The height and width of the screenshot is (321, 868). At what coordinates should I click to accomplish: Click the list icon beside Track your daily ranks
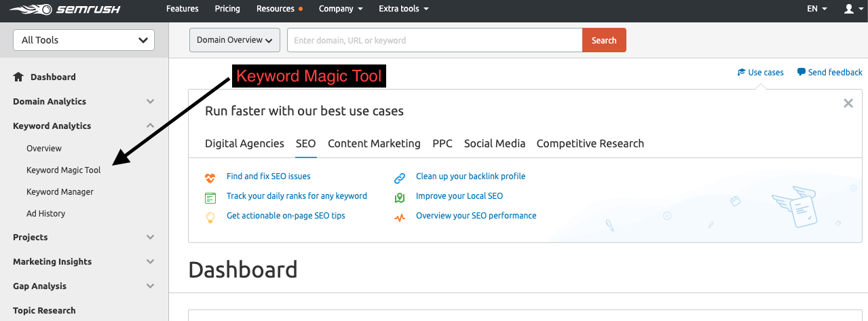[x=210, y=198]
